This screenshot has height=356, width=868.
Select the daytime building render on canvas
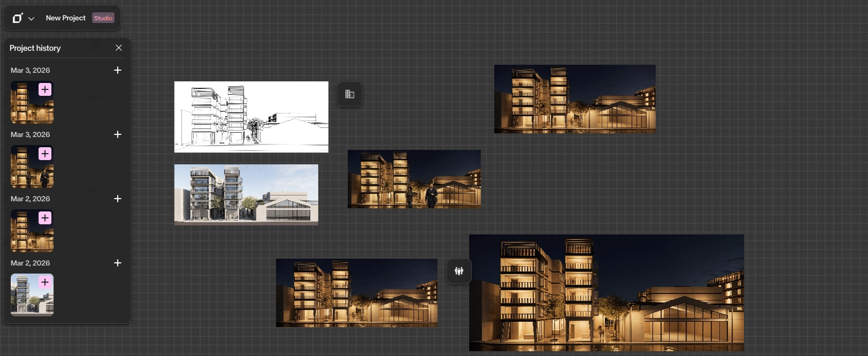246,194
